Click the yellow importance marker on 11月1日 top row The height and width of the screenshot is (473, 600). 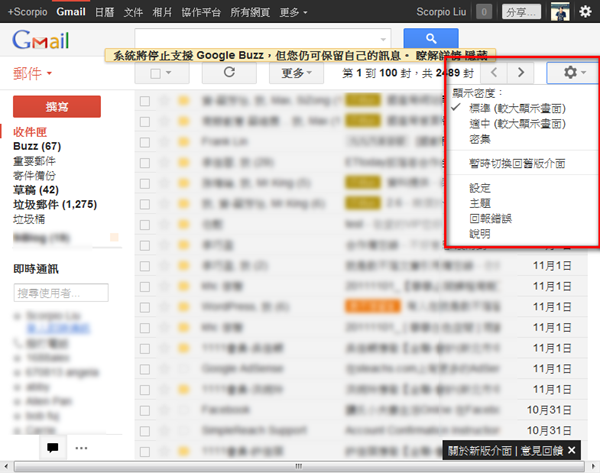coord(184,266)
